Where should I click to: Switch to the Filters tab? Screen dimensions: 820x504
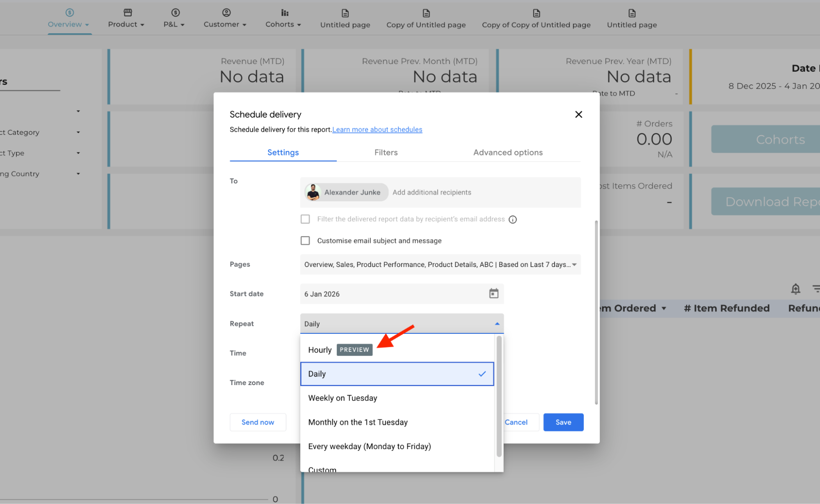[x=386, y=153]
